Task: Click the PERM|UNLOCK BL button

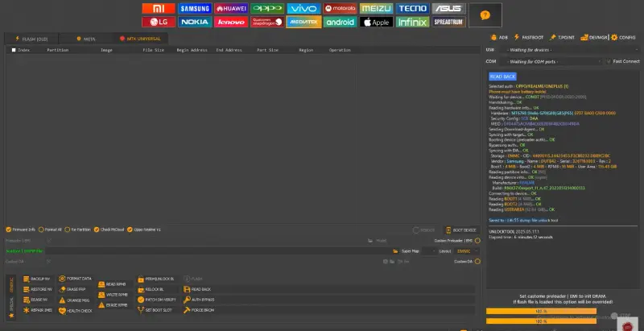Action: (x=155, y=279)
